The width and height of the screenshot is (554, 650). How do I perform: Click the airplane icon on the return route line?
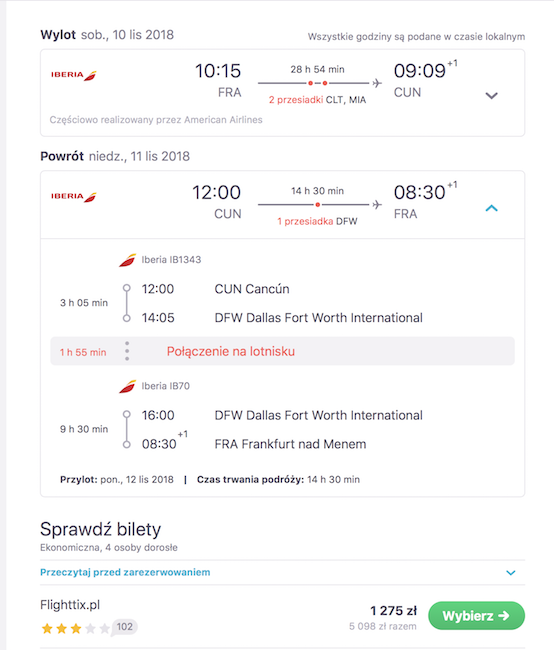(x=377, y=205)
